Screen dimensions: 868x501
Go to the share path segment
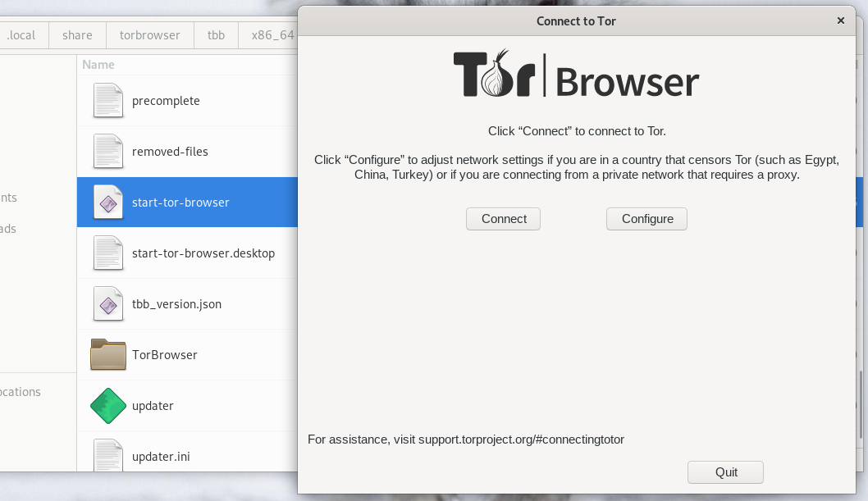click(77, 35)
